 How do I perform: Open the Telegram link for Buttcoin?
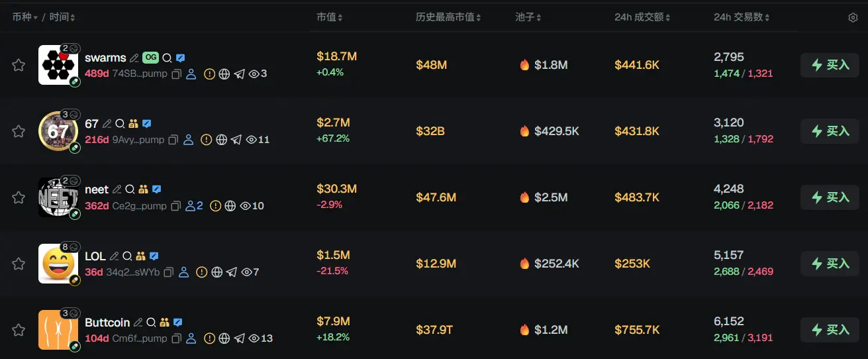coord(240,338)
